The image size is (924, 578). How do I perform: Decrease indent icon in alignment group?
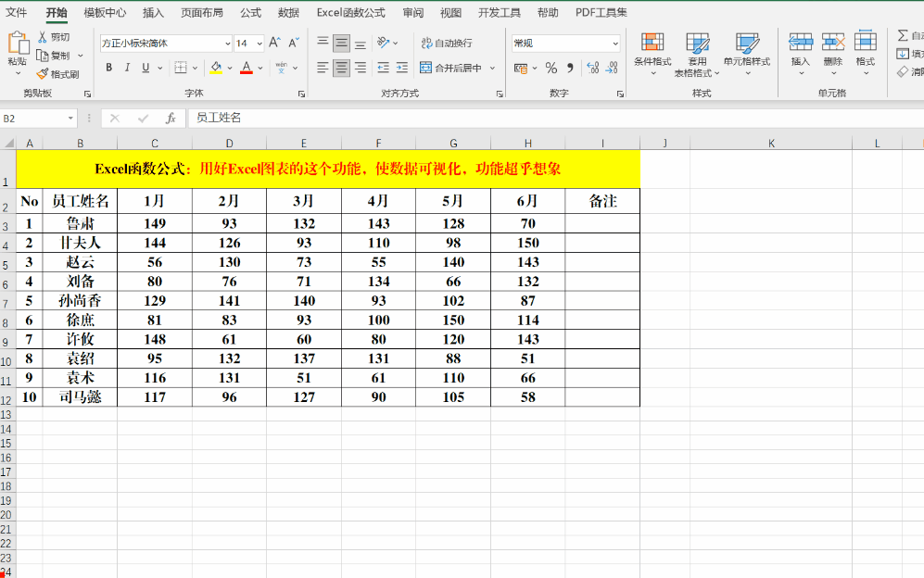pos(383,68)
